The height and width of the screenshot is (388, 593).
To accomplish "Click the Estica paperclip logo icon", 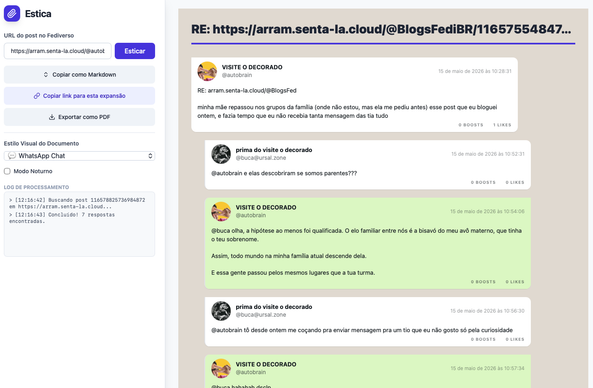I will (12, 14).
